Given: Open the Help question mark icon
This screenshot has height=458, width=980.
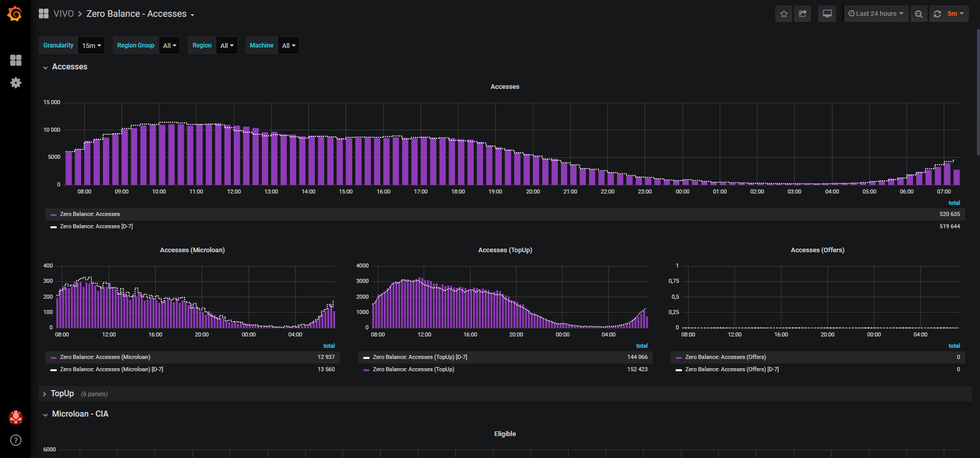Looking at the screenshot, I should pos(16,440).
